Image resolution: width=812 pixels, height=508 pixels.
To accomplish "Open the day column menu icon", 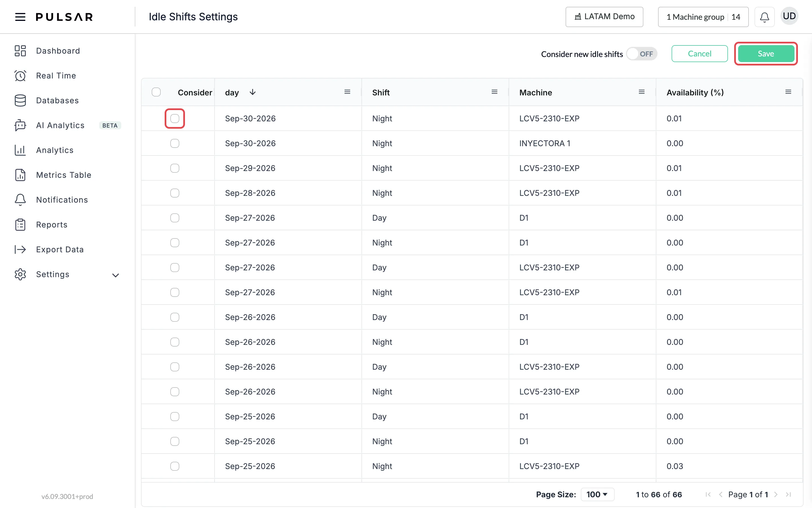I will tap(347, 92).
